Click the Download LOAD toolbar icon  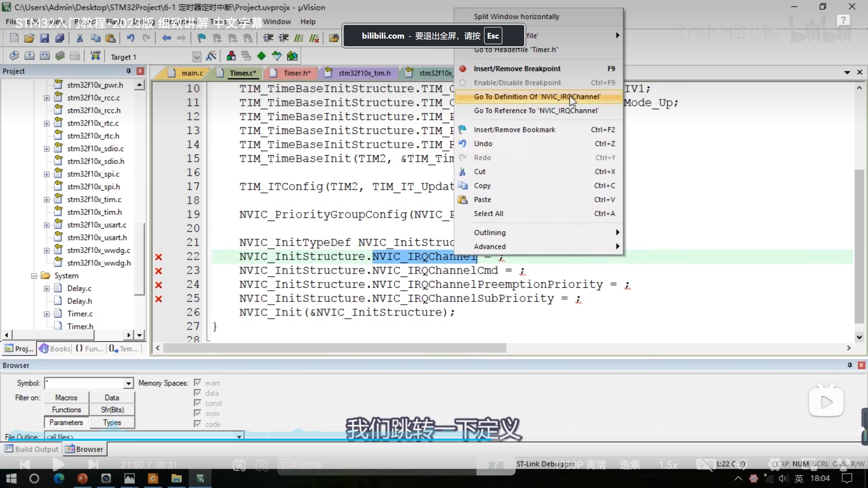(x=95, y=56)
